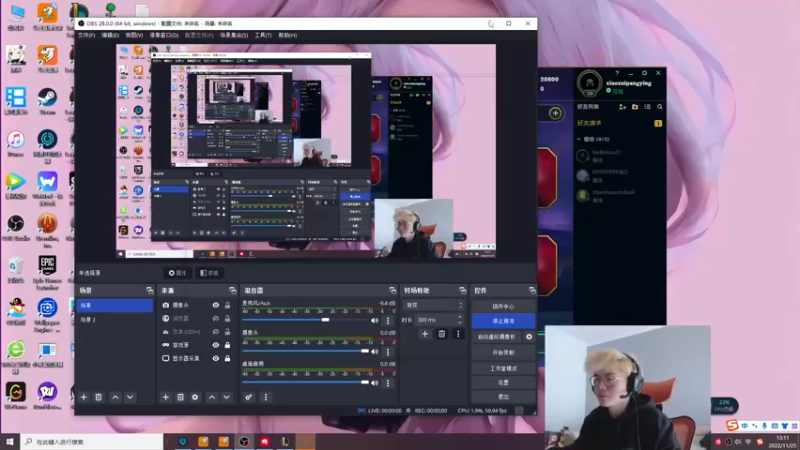The height and width of the screenshot is (450, 800).
Task: Toggle visibility eye of the Text (GDI+) source
Action: [x=216, y=332]
